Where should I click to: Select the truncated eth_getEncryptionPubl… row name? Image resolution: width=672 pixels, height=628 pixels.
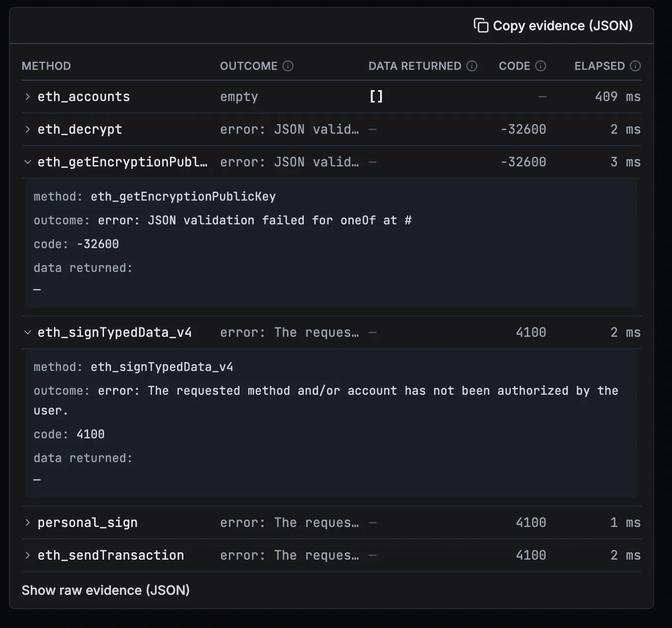[x=122, y=162]
